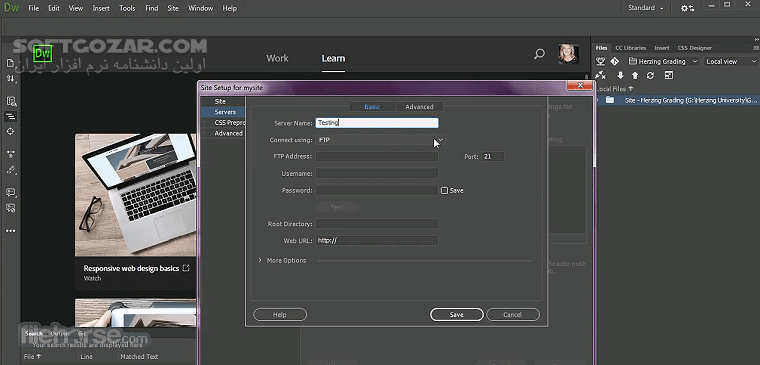Click the Get files down arrow icon
Viewport: 760px width, 365px height.
[x=620, y=75]
